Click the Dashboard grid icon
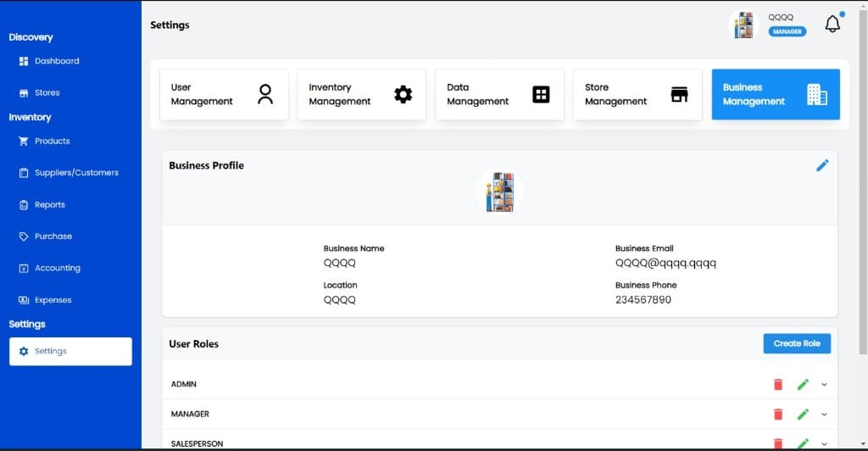Image resolution: width=868 pixels, height=451 pixels. pos(23,61)
